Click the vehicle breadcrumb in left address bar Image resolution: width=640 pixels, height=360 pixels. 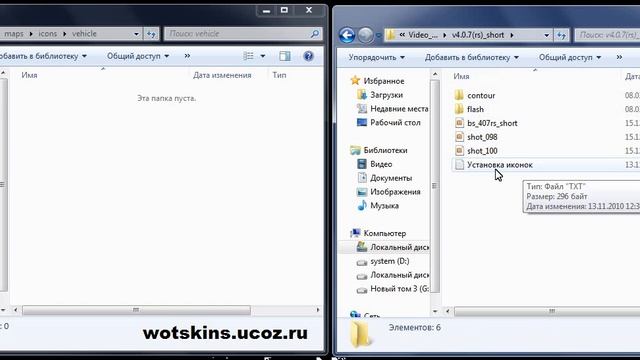click(x=84, y=34)
